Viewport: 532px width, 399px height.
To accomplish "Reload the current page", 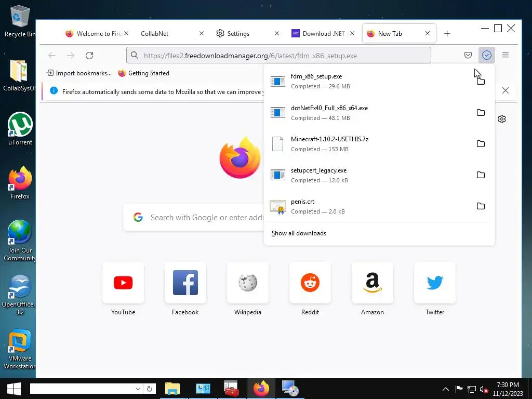I will 89,55.
